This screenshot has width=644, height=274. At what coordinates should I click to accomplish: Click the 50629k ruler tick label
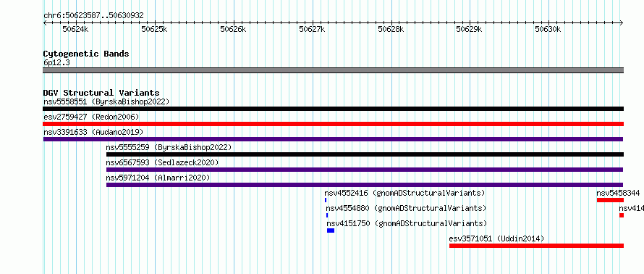tap(470, 30)
